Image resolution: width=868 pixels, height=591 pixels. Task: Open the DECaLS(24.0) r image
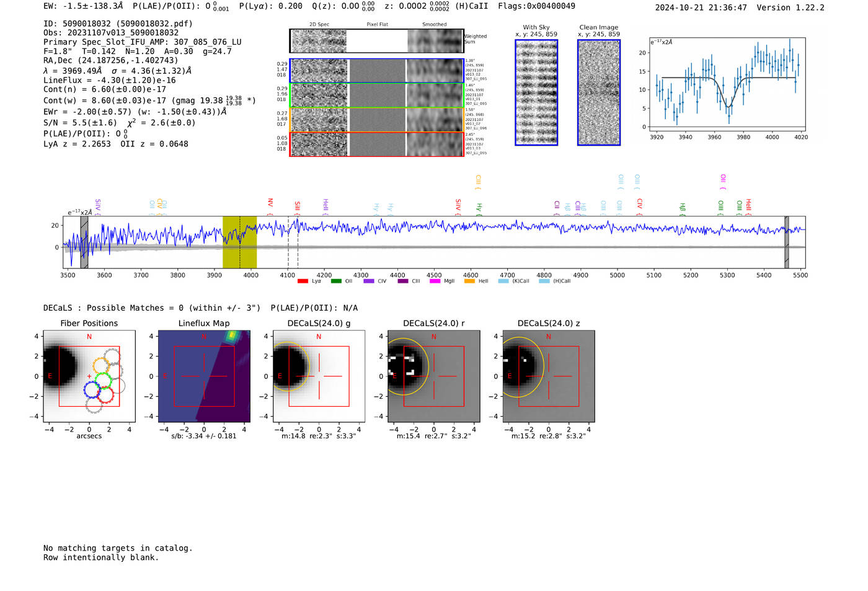(x=434, y=376)
